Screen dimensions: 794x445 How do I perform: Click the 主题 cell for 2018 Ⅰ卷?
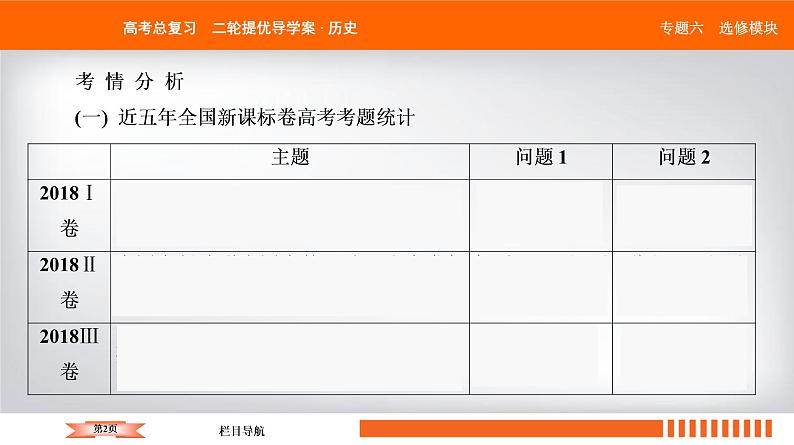point(290,214)
